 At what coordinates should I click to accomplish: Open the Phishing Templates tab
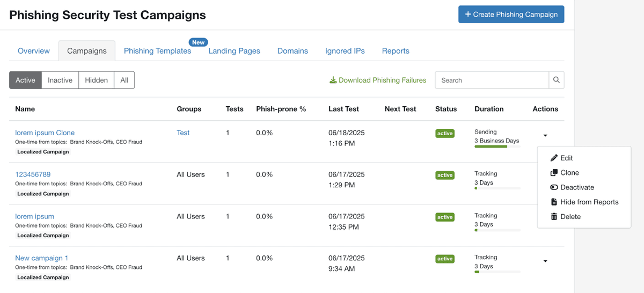click(x=157, y=51)
